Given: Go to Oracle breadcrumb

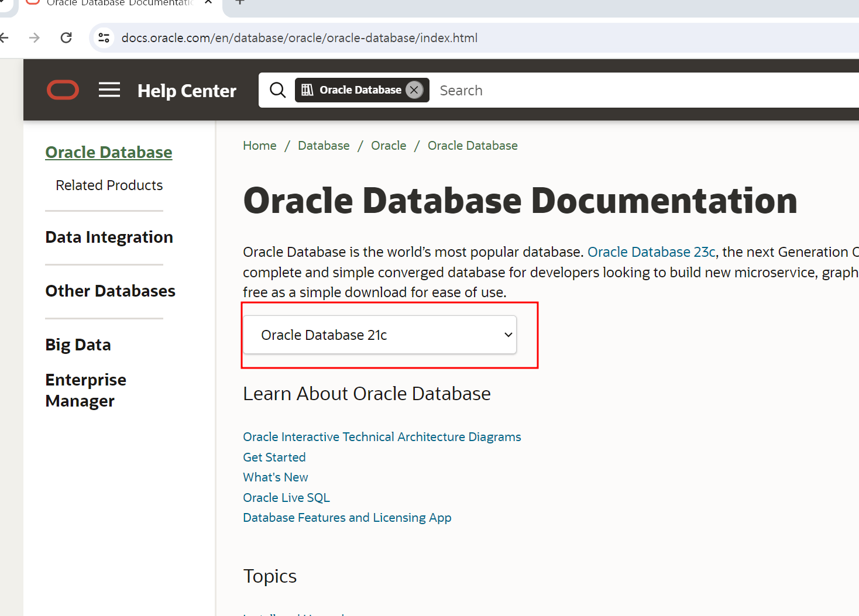Looking at the screenshot, I should point(389,146).
